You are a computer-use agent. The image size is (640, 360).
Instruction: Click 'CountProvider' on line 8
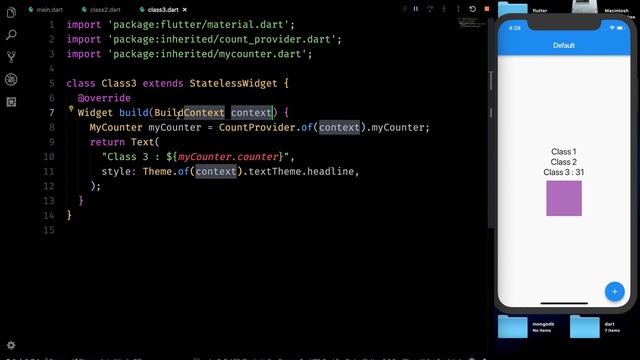click(x=256, y=128)
